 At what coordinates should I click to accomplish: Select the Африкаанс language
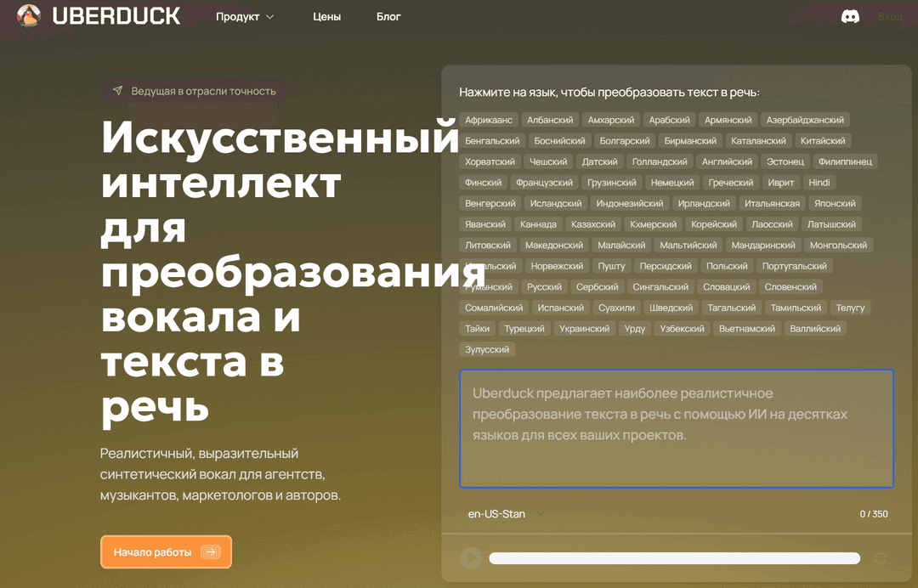coord(488,120)
